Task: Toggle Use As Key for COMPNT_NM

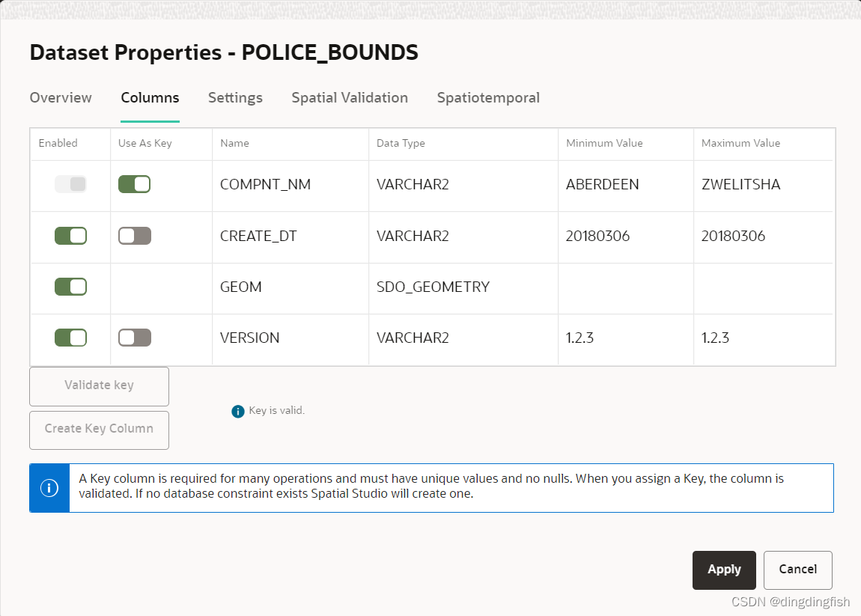Action: coord(134,184)
